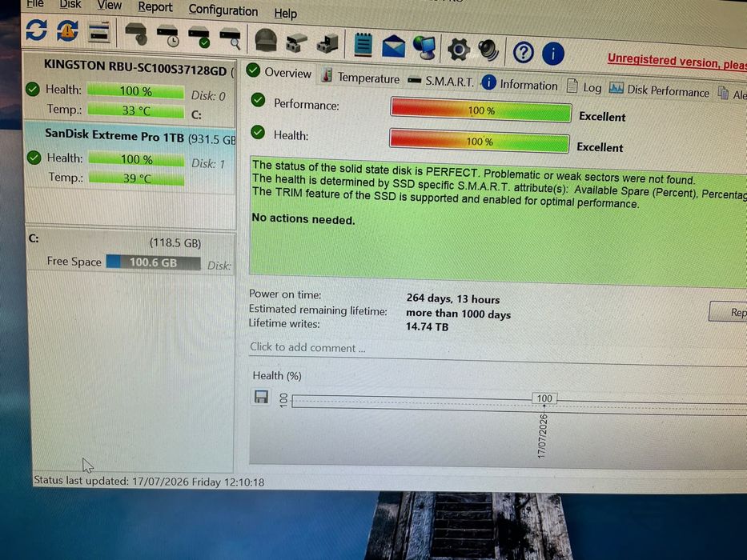This screenshot has height=560, width=747.
Task: Click the Unregistered version link
Action: [677, 62]
